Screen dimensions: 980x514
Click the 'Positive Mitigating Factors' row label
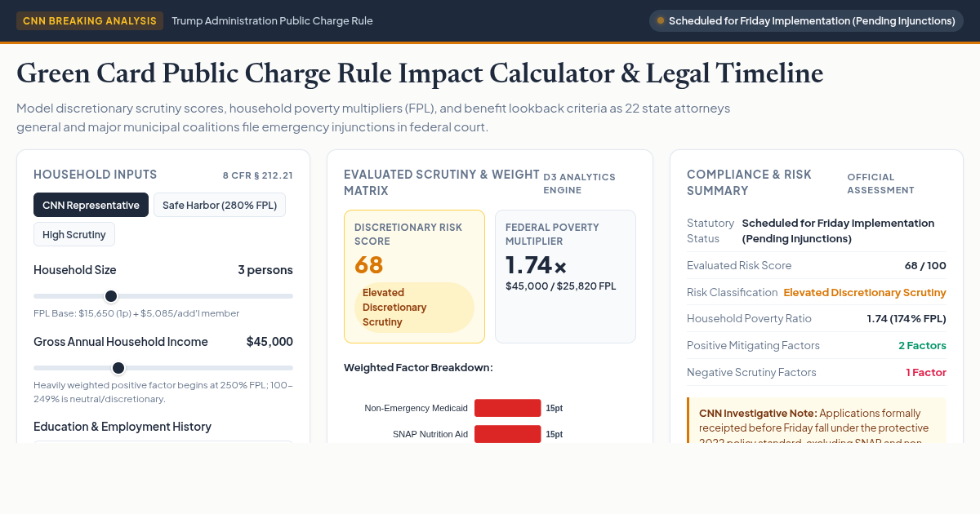[x=753, y=345]
